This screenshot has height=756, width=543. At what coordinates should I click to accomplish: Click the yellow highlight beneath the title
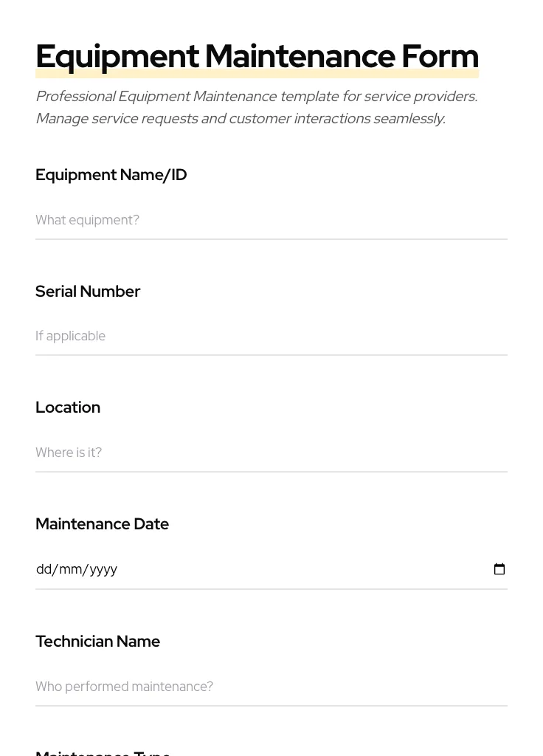257,75
